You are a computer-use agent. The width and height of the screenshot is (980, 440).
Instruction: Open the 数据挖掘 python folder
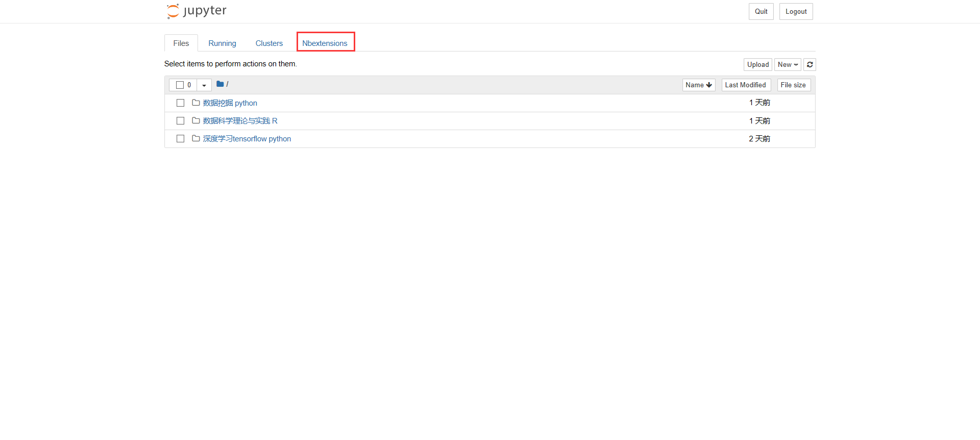230,103
